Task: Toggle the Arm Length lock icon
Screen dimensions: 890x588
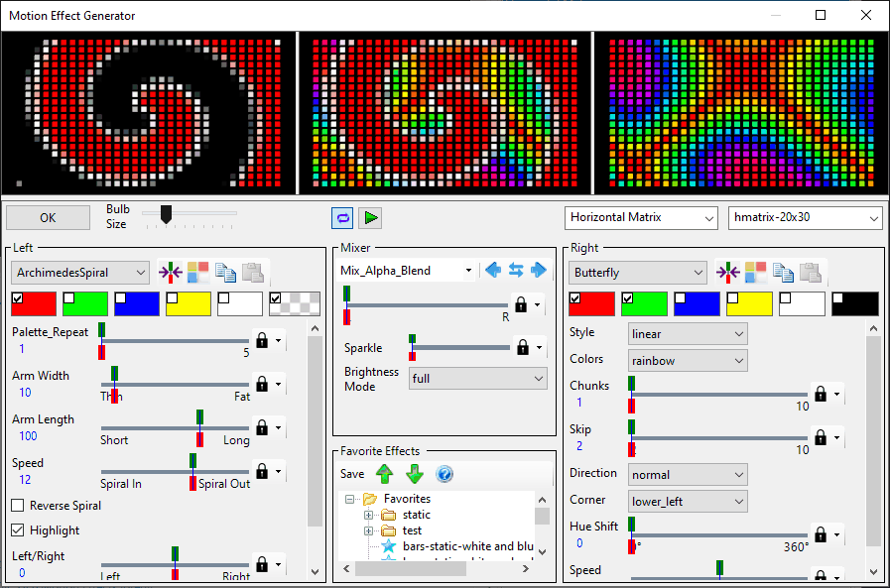Action: [x=262, y=427]
